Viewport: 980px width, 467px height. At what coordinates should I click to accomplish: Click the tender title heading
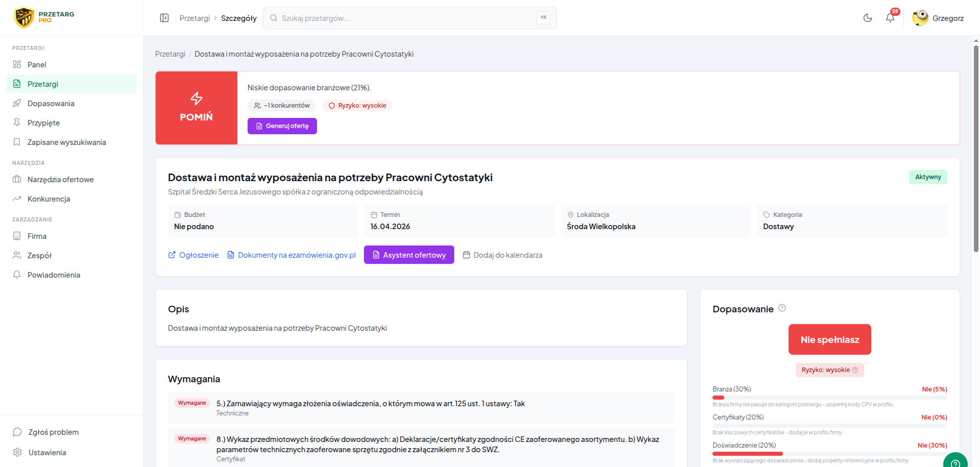click(330, 177)
